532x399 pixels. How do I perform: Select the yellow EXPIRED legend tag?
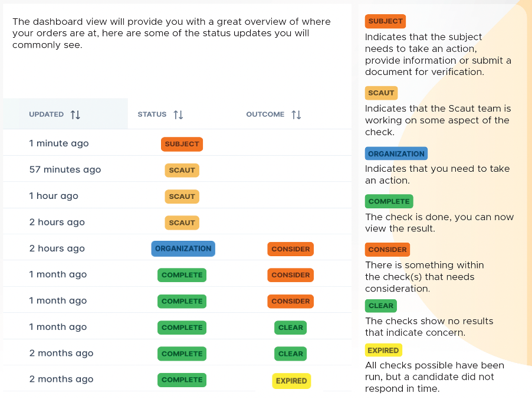[383, 350]
